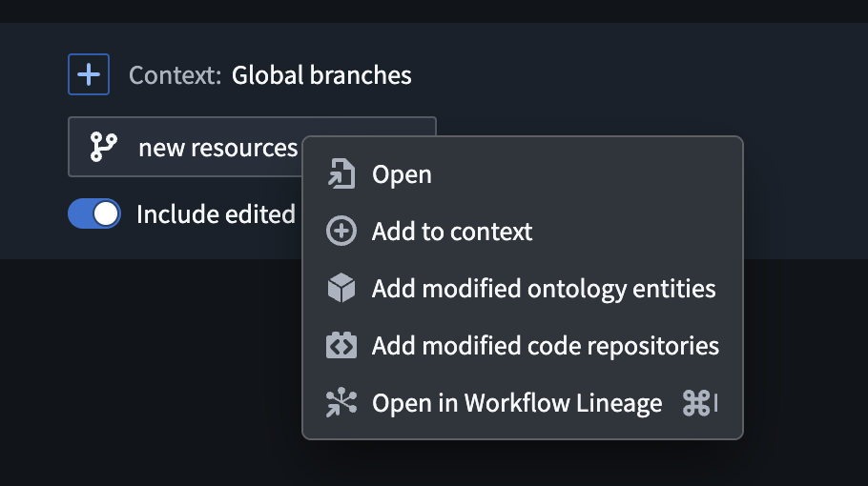Toggle the Include edited switch
This screenshot has height=486, width=868.
(94, 214)
